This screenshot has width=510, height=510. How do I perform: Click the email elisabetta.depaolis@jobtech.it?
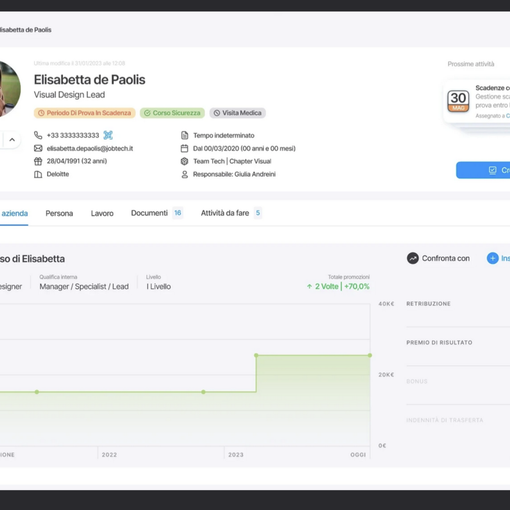[90, 148]
